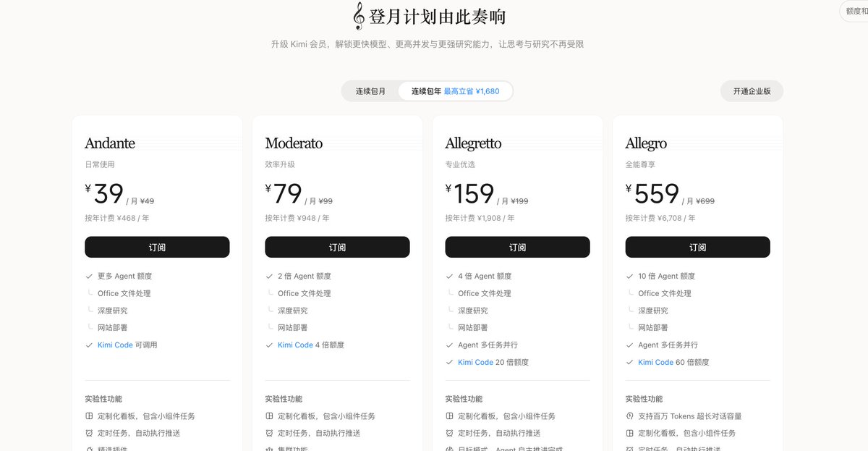Click the Andante plan title
Screen dimensions: 868x451
(x=110, y=143)
